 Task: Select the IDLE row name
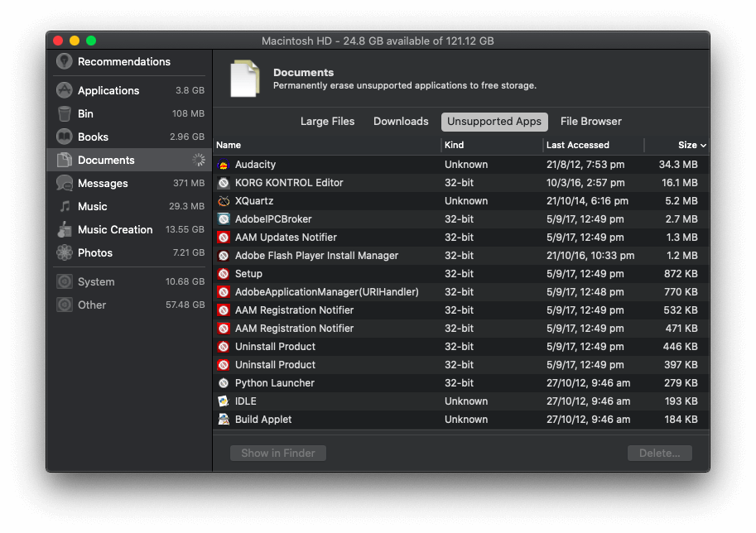coord(245,401)
